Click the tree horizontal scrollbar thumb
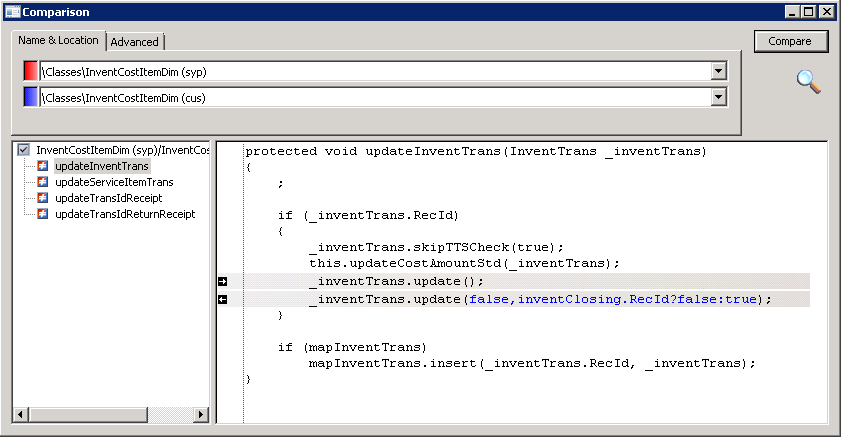This screenshot has height=437, width=841. [x=88, y=414]
